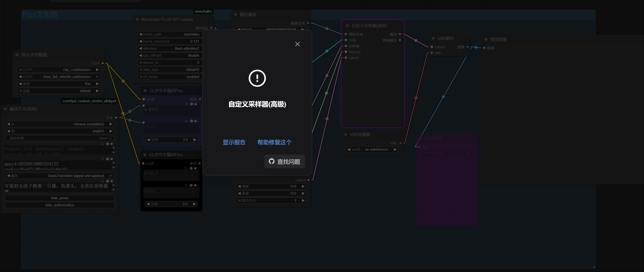644x272 pixels.
Task: Collapse the 翻译文本(高级) node via title dot
Action: click(x=5, y=109)
